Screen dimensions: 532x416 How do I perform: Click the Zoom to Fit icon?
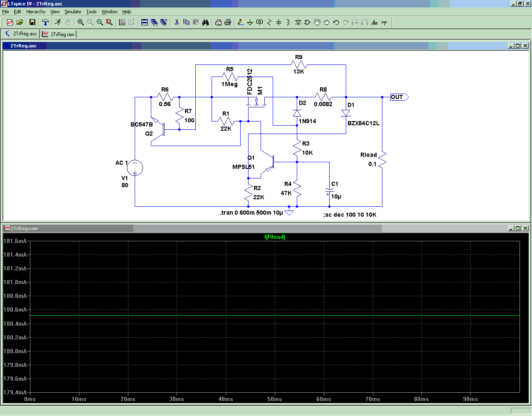click(x=109, y=22)
